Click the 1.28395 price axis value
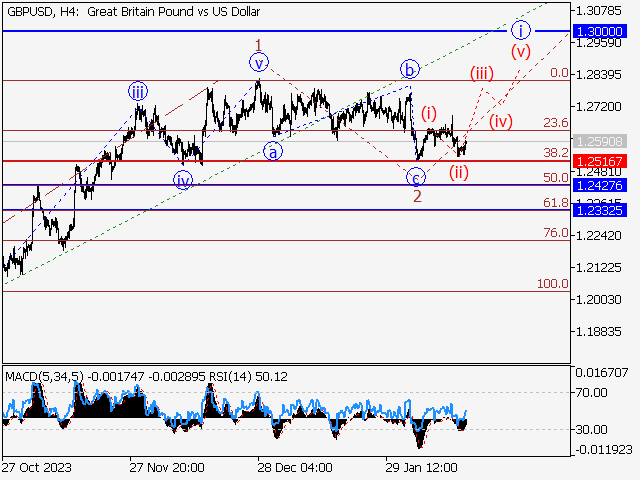640x480 pixels. click(x=598, y=75)
